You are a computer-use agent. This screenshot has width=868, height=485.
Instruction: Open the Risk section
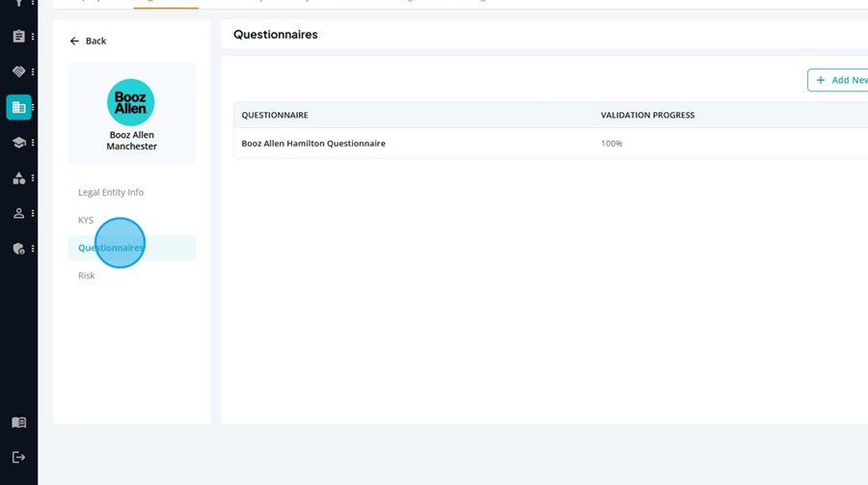(x=87, y=275)
